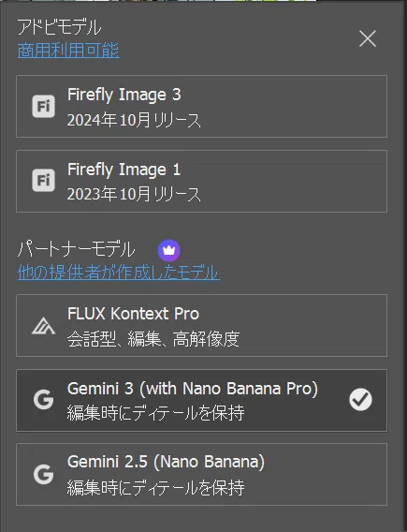
Task: Click the 会話型、編集、高解像度 description
Action: tap(153, 339)
